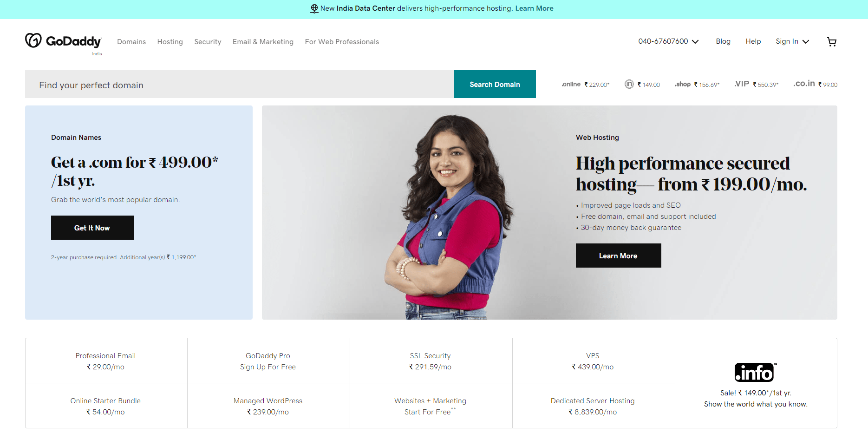Choose the .VIP domain offer
Screen dimensions: 868x446
756,84
